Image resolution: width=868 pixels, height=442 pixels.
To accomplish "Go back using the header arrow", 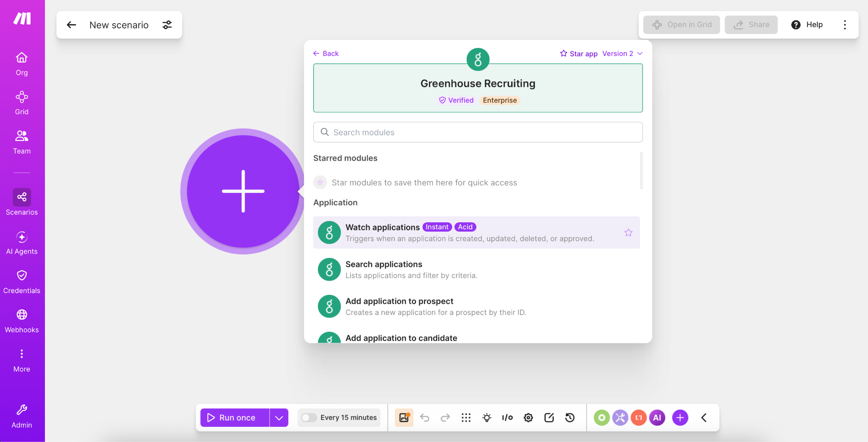I will 72,25.
